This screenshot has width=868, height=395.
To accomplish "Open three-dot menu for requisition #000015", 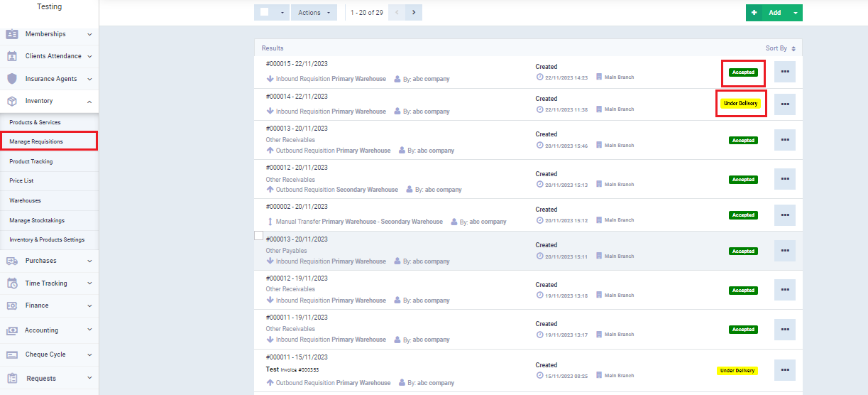I will pos(784,72).
